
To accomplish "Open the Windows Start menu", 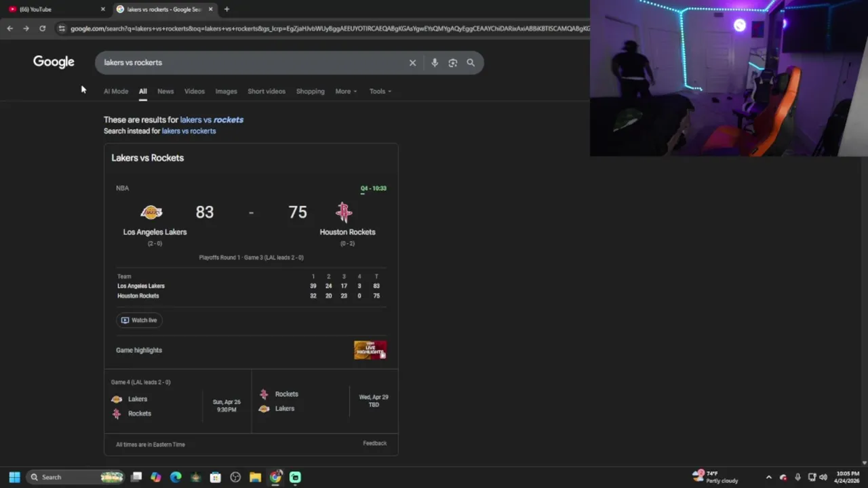I will coord(14,477).
